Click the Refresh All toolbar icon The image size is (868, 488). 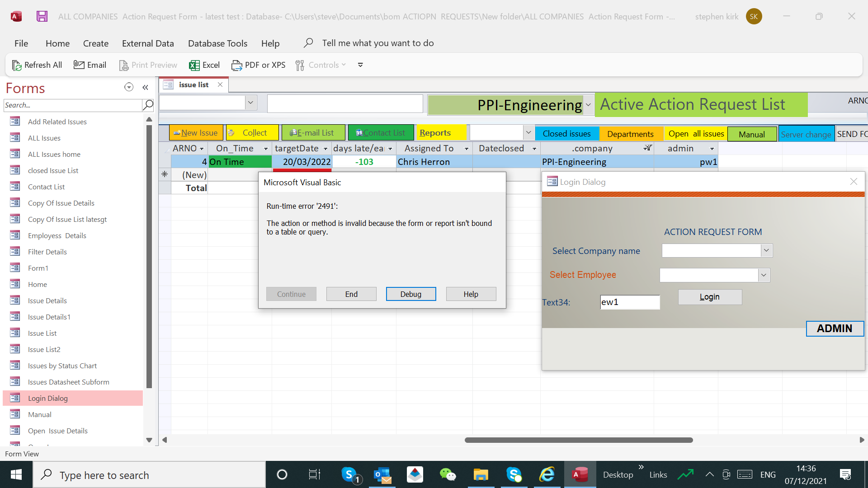(x=17, y=65)
